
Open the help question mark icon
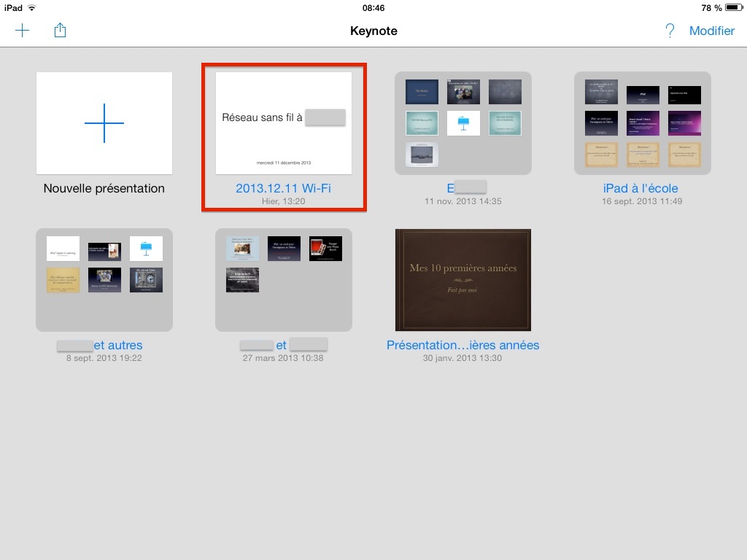pos(670,31)
